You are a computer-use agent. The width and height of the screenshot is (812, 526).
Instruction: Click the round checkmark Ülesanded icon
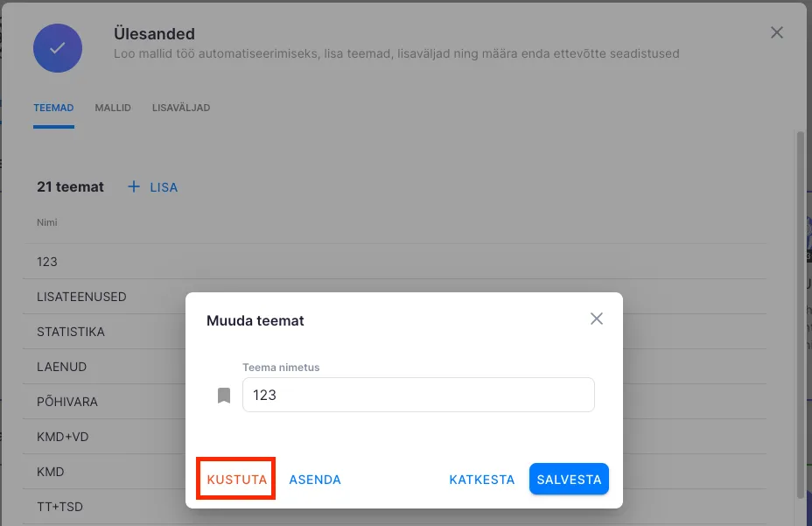coord(58,48)
